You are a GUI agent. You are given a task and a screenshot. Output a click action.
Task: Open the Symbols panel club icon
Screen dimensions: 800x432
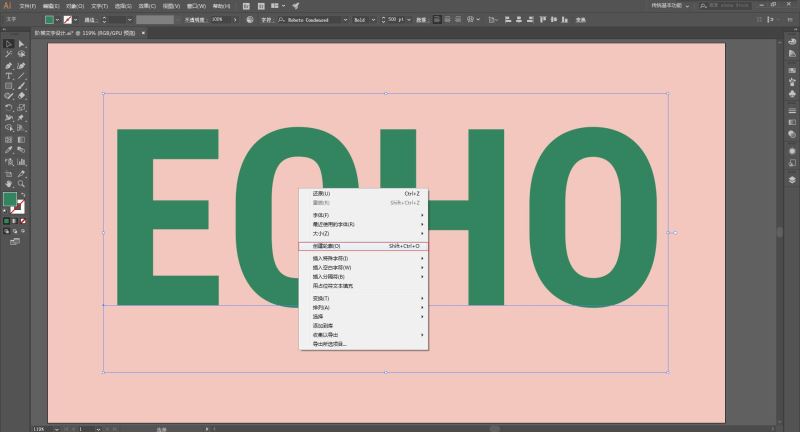(x=792, y=94)
